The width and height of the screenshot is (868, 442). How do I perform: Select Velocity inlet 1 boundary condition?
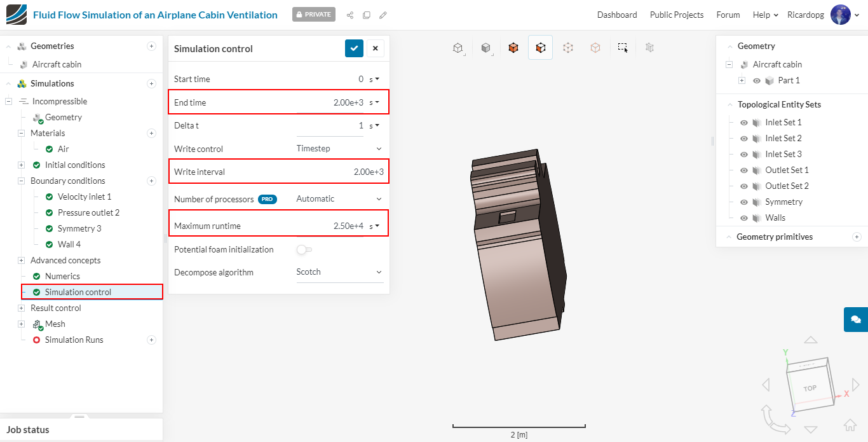tap(84, 197)
